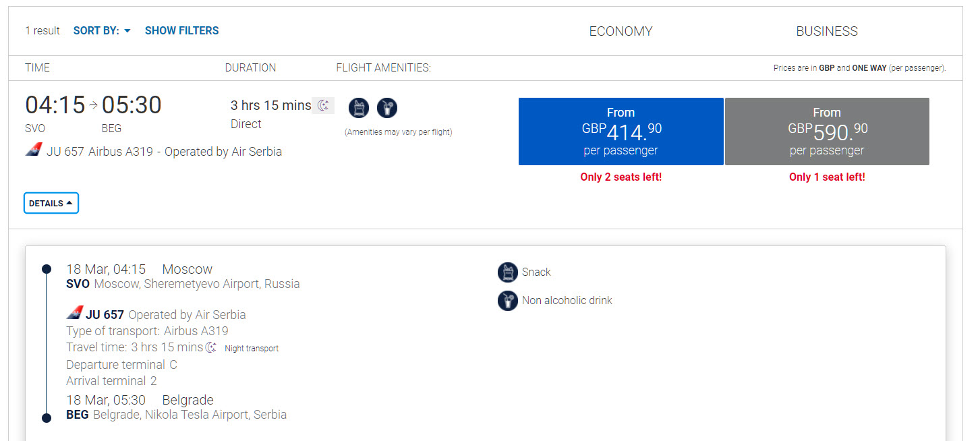The width and height of the screenshot is (980, 441).
Task: Click the ECONOMY column header
Action: pyautogui.click(x=621, y=32)
